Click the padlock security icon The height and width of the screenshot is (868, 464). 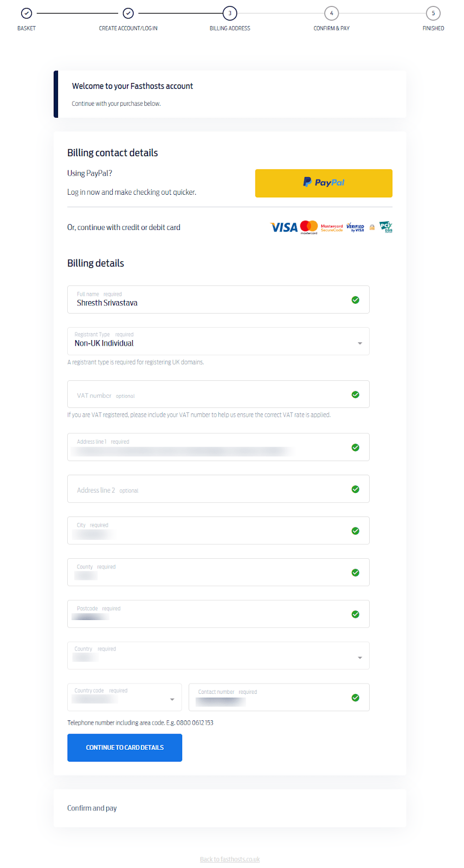tap(372, 227)
